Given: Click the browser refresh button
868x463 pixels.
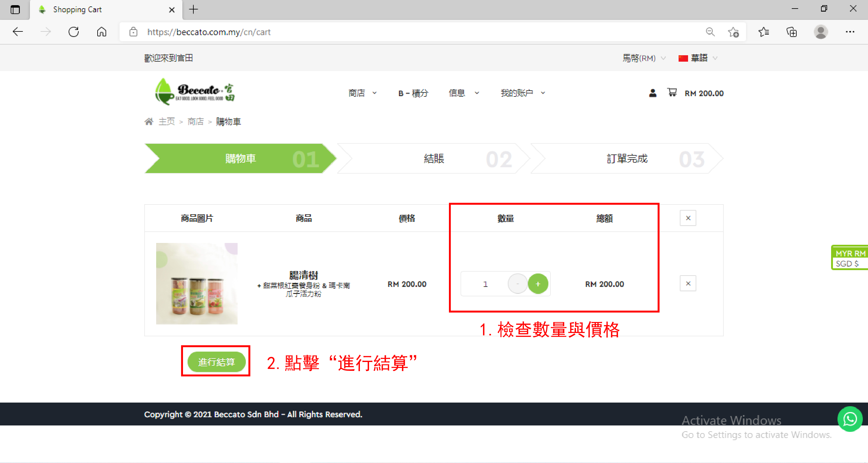Looking at the screenshot, I should click(x=74, y=32).
